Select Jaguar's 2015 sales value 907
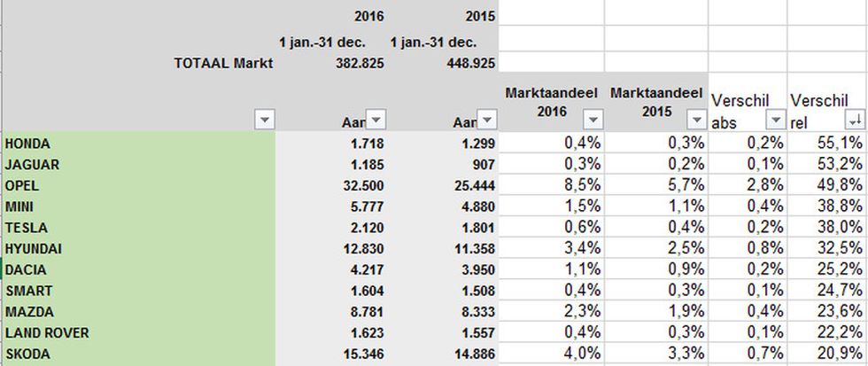868x366 pixels. pos(484,165)
